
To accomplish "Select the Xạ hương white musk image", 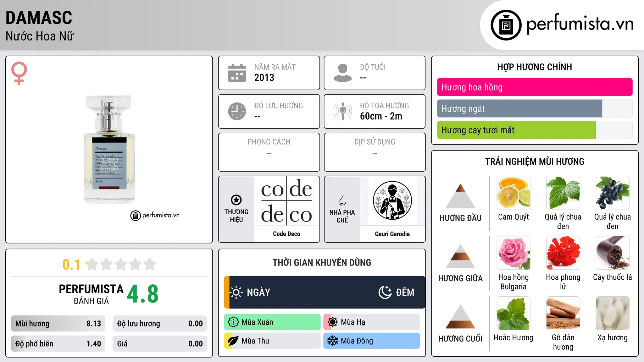I will 613,313.
